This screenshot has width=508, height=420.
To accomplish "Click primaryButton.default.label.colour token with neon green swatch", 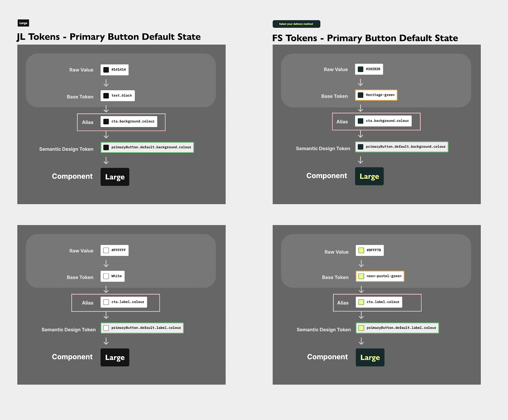I will (397, 328).
